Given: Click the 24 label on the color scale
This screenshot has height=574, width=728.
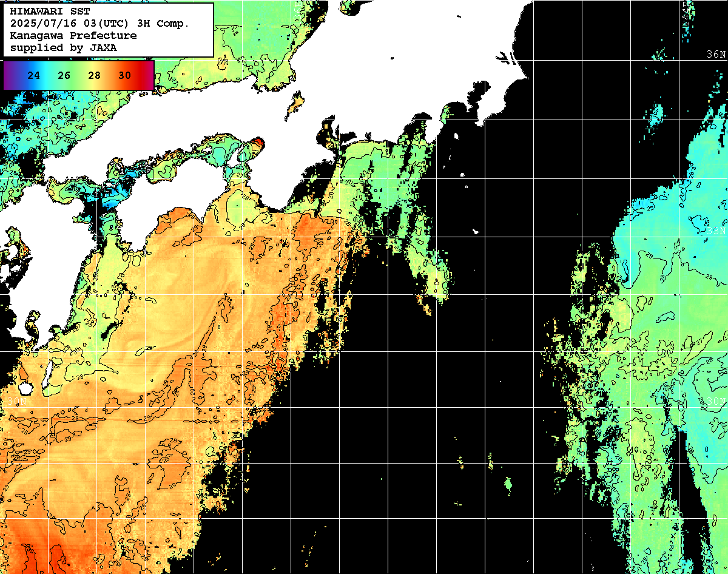Looking at the screenshot, I should coord(34,76).
